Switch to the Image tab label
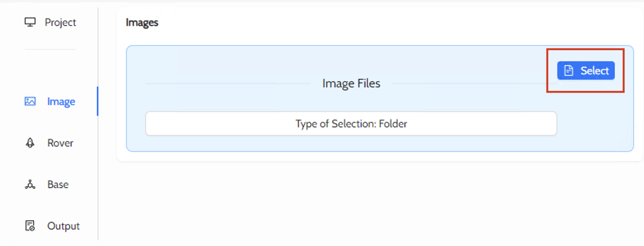Image resolution: width=644 pixels, height=246 pixels. [61, 101]
